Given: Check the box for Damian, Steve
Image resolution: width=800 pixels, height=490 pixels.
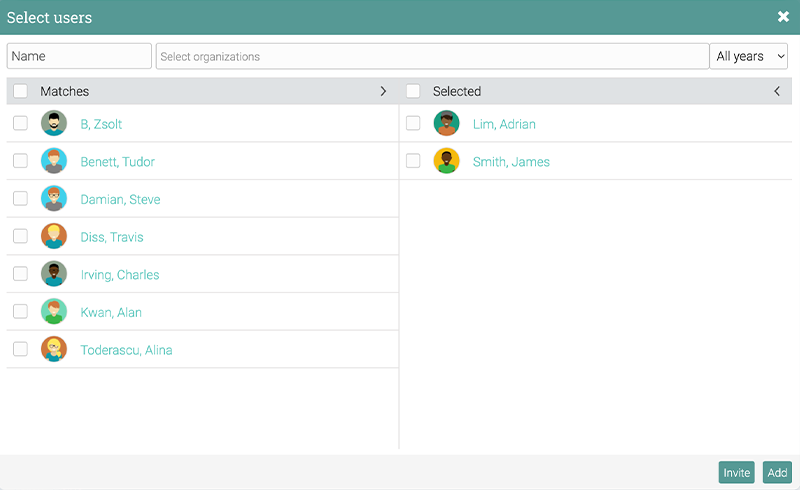Looking at the screenshot, I should point(20,199).
